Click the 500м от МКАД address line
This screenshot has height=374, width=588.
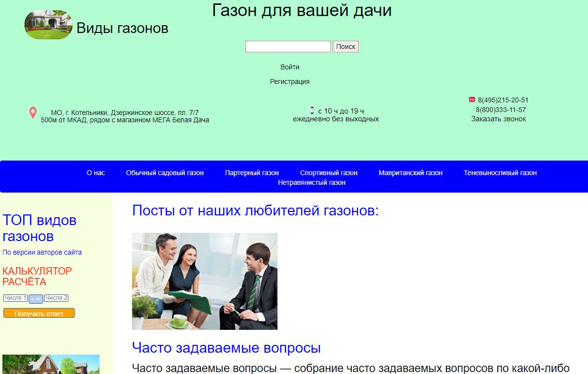pyautogui.click(x=125, y=120)
